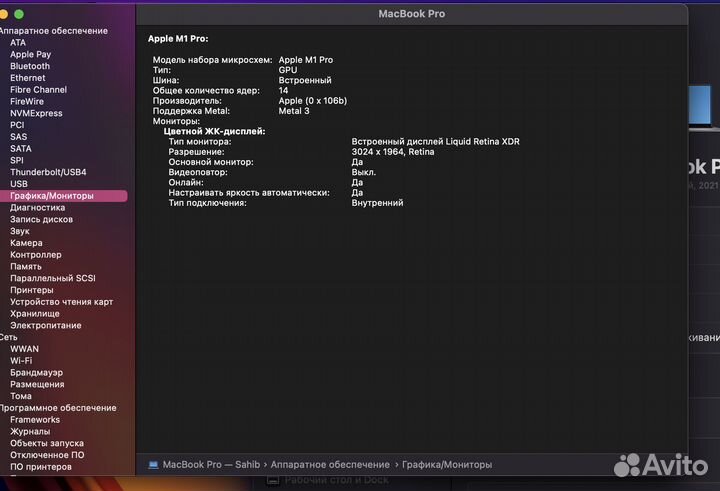The width and height of the screenshot is (720, 491).
Task: Click the total core count value 14
Action: point(283,90)
